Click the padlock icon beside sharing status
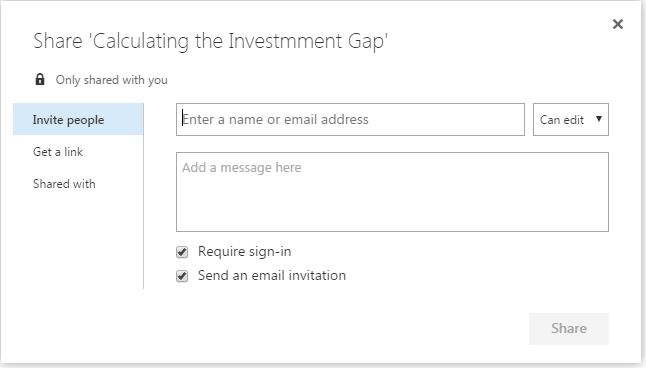This screenshot has height=368, width=646. [40, 79]
